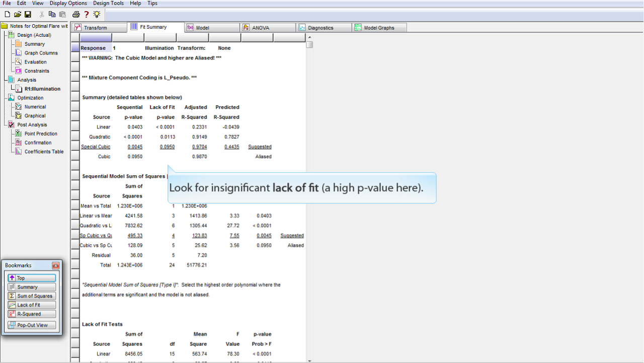This screenshot has width=644, height=363.
Task: Click the Residual row label
Action: pos(102,255)
